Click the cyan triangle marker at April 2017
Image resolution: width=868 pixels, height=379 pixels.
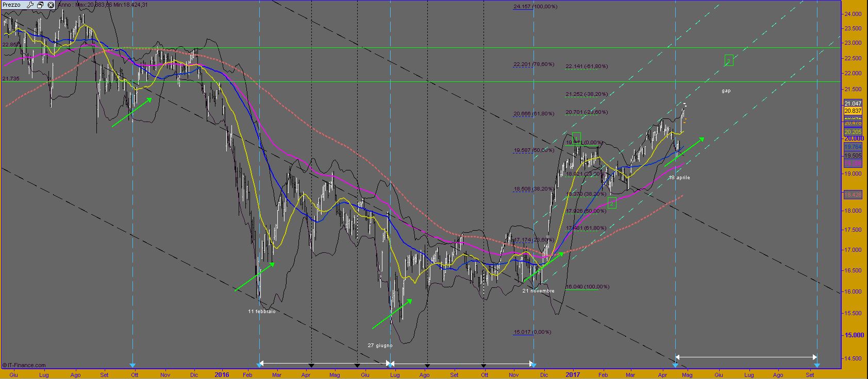[676, 365]
